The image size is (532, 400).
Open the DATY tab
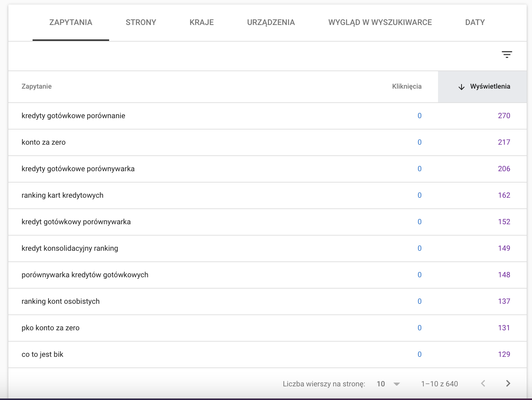(475, 22)
